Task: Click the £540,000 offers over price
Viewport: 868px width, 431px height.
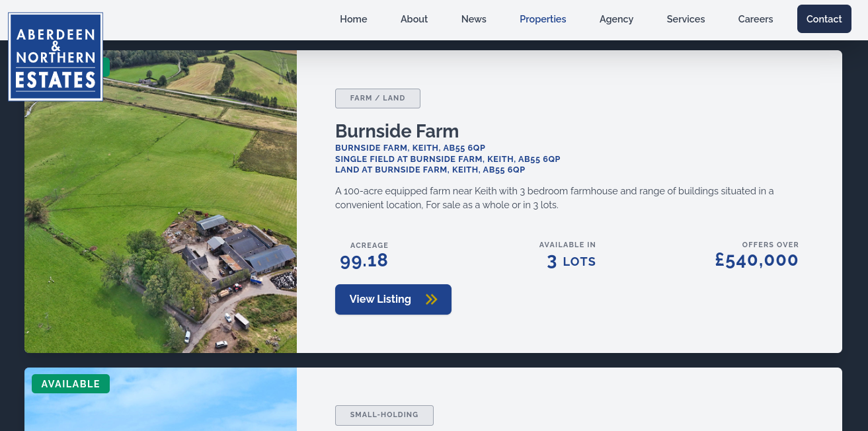Action: click(x=756, y=260)
